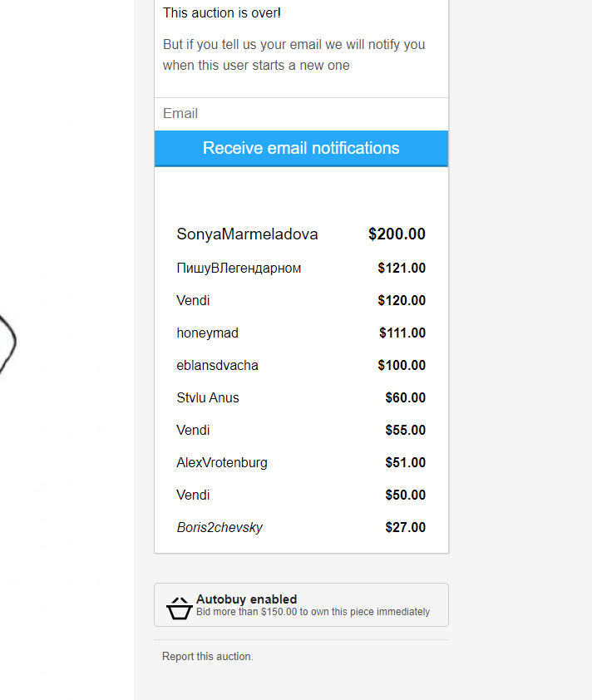Click bidder eblansdvacha
The image size is (592, 700).
pyautogui.click(x=217, y=366)
